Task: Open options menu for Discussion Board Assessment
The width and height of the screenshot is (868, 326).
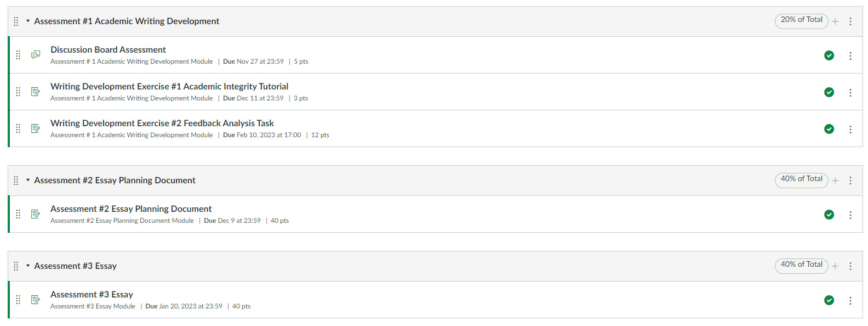Action: point(850,55)
